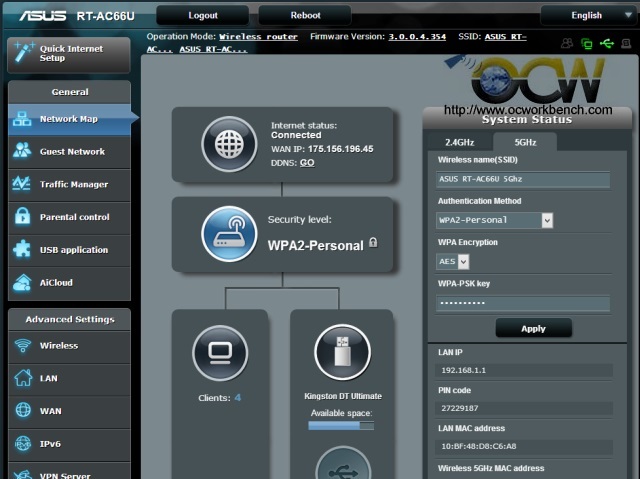Open the English language dropdown
Screen dimensions: 640x479
tap(588, 16)
